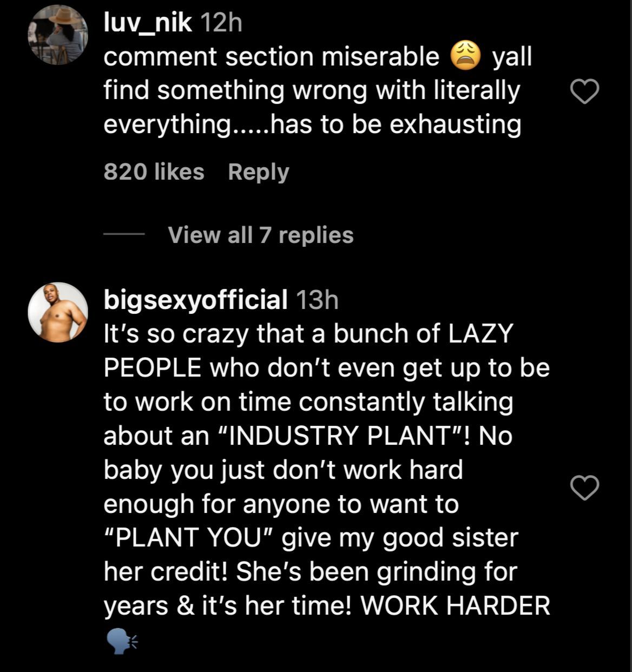Click the "WORK HARDER" text
The height and width of the screenshot is (672, 632).
(455, 605)
